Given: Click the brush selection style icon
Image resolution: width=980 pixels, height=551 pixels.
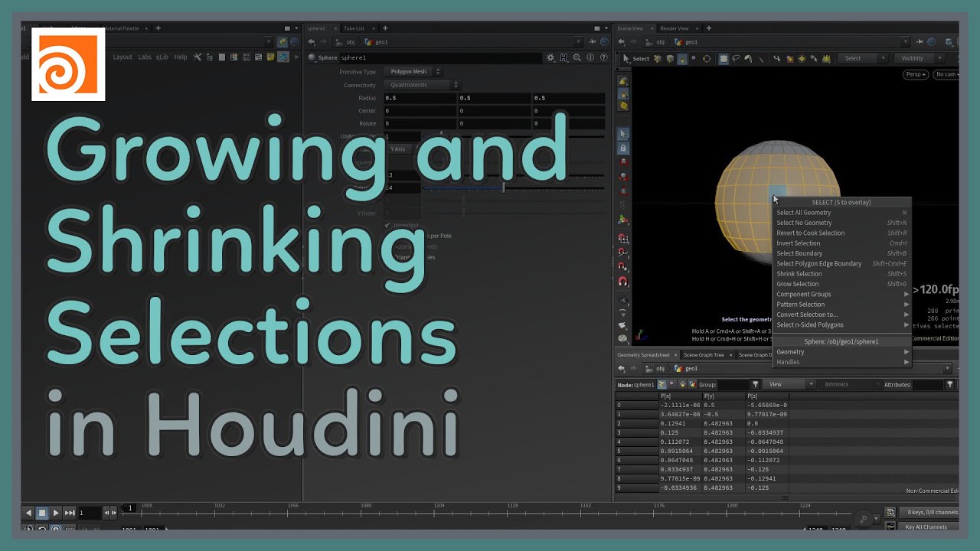Looking at the screenshot, I should (x=748, y=58).
